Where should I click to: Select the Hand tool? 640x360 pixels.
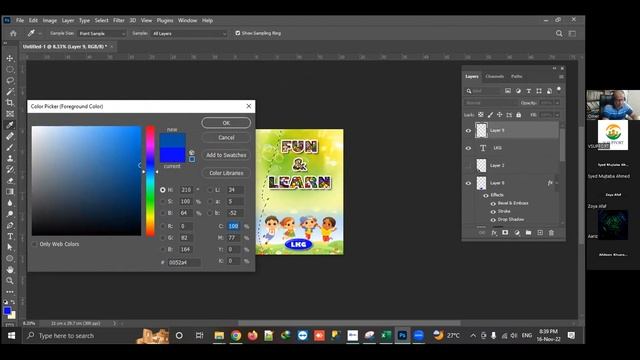(10, 269)
